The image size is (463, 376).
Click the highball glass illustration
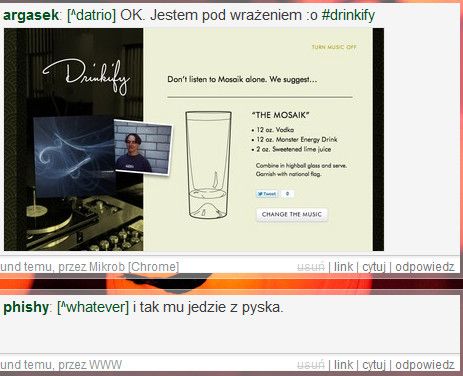click(208, 165)
